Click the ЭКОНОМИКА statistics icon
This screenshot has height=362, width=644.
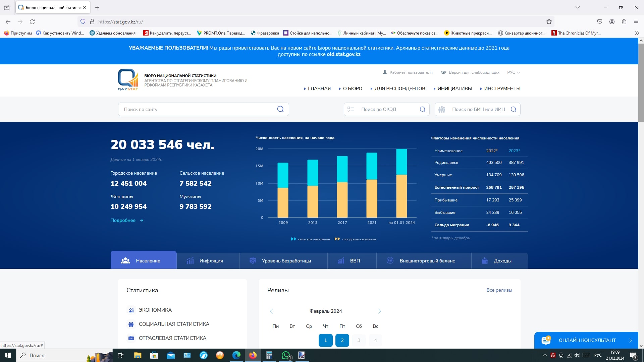point(131,310)
